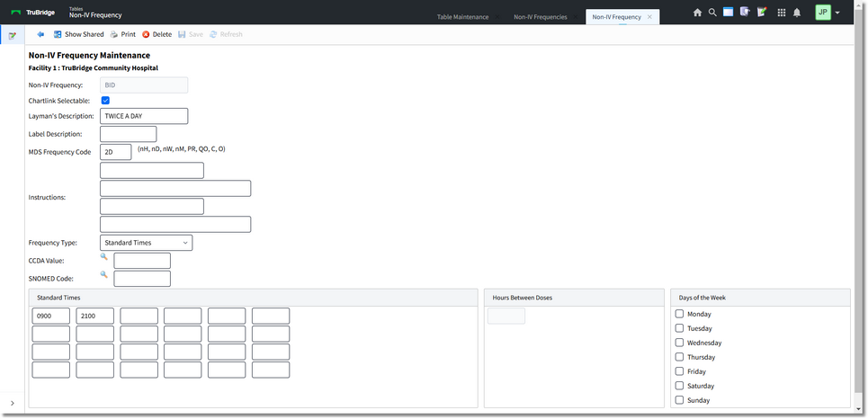Open search with the magnifier in header
The image size is (868, 419).
pos(713,13)
